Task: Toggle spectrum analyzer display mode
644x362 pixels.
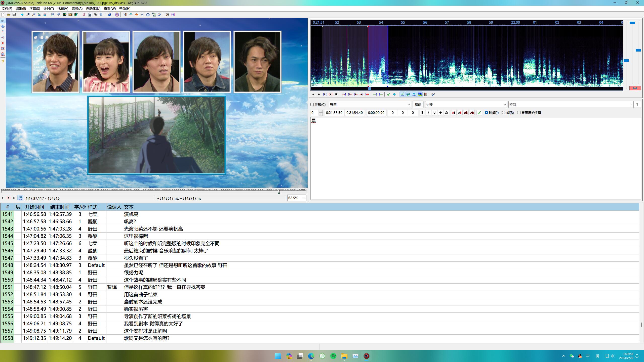Action: point(420,94)
